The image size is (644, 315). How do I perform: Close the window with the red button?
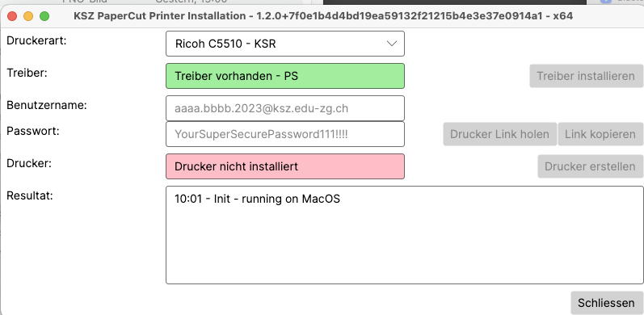point(12,16)
